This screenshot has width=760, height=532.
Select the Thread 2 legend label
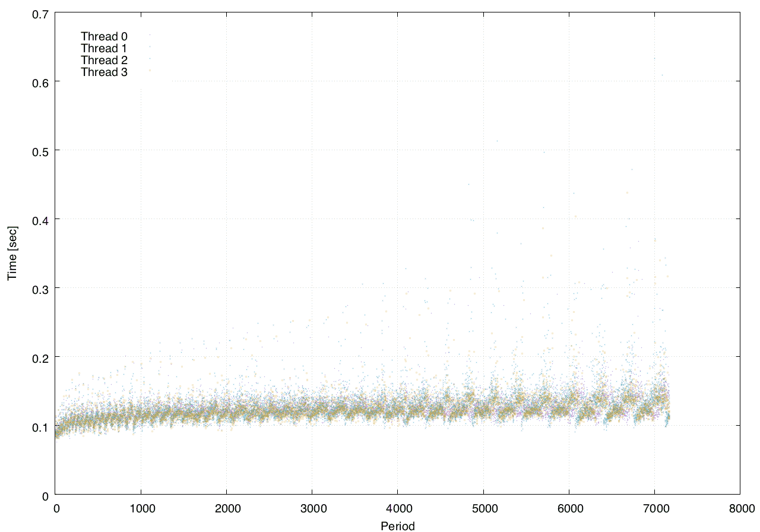coord(104,61)
